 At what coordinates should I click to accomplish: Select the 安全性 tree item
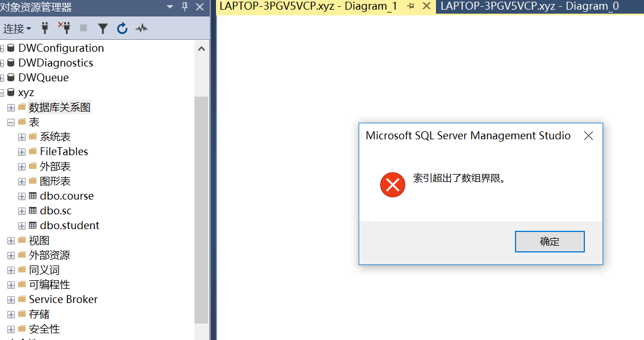pyautogui.click(x=44, y=329)
